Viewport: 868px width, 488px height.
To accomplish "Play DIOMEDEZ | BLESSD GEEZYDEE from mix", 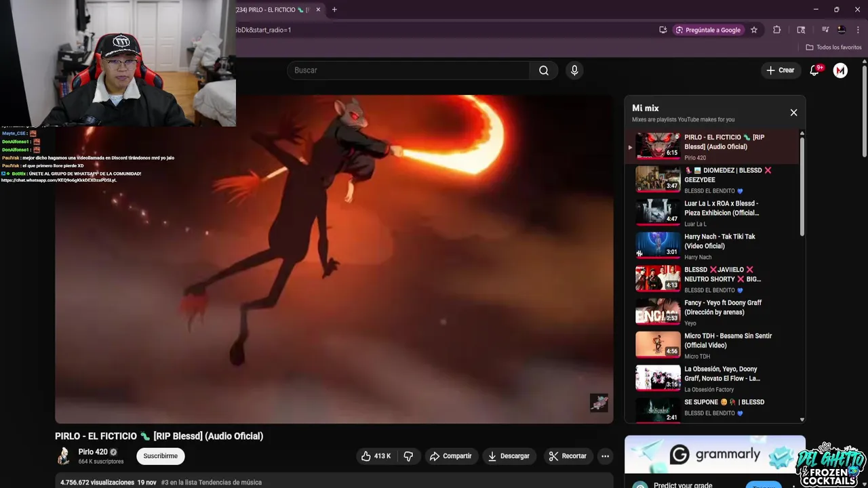I will pos(712,180).
